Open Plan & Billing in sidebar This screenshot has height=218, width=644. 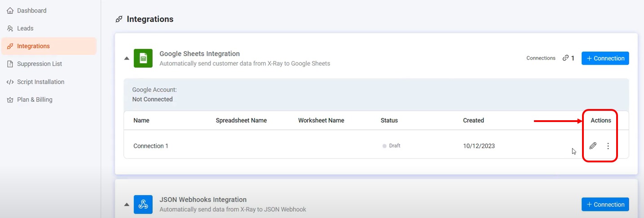point(35,100)
